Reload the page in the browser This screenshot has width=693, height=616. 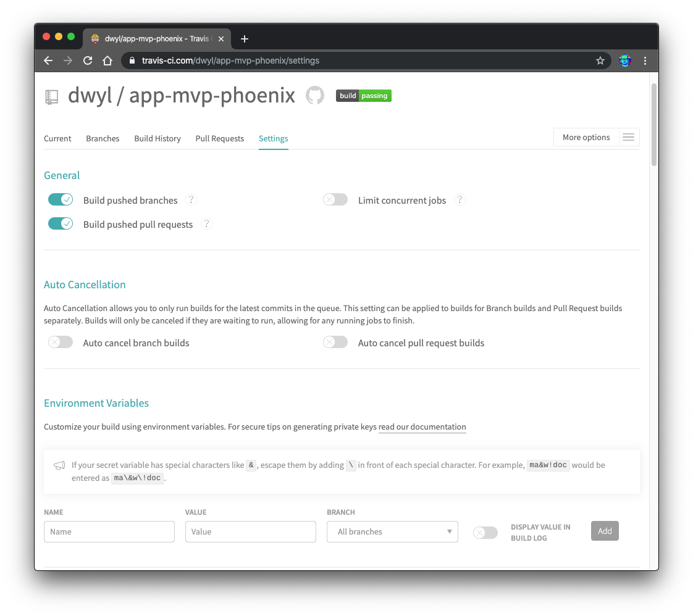click(87, 60)
